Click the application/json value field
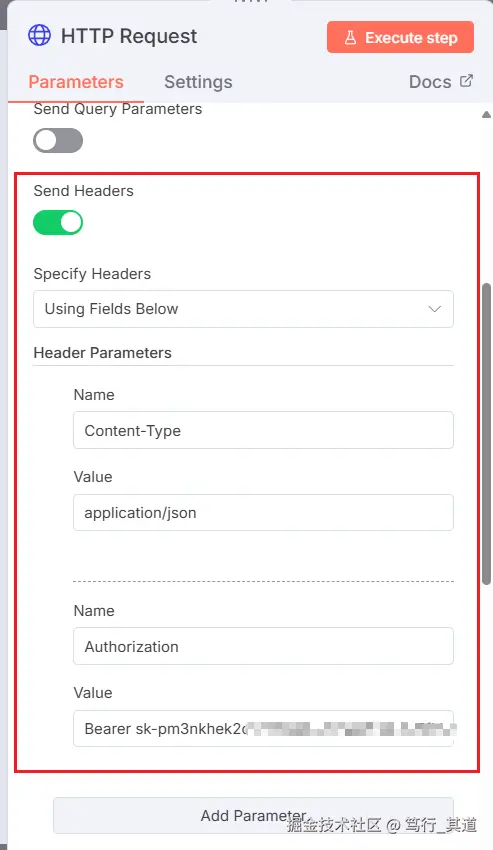 pyautogui.click(x=263, y=512)
